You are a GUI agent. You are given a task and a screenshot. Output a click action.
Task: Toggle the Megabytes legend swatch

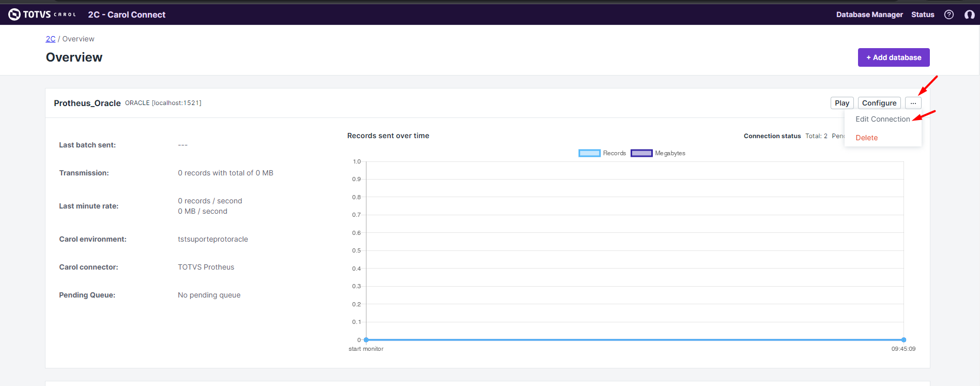pyautogui.click(x=641, y=153)
